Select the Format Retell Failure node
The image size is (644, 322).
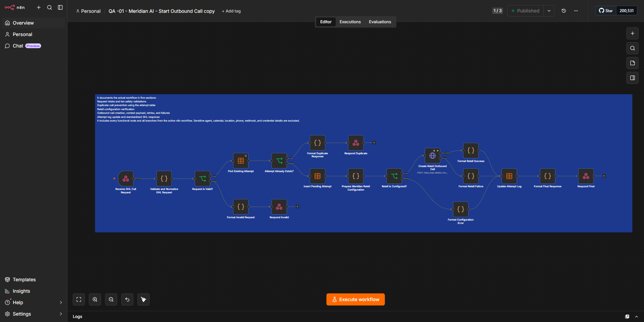(x=471, y=176)
